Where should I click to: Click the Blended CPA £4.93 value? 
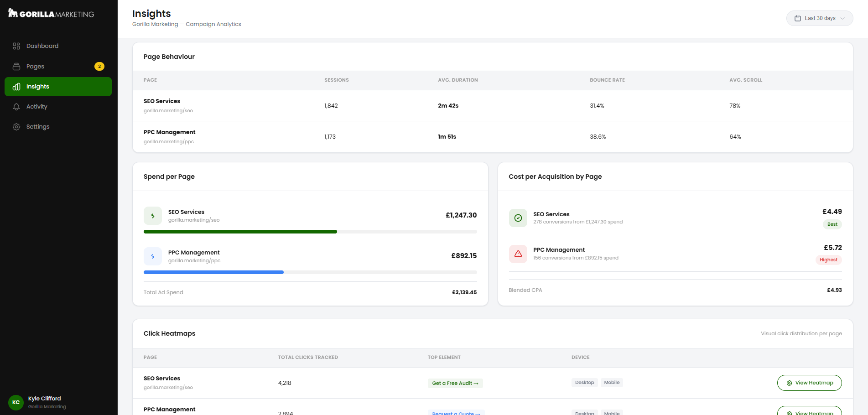point(834,290)
